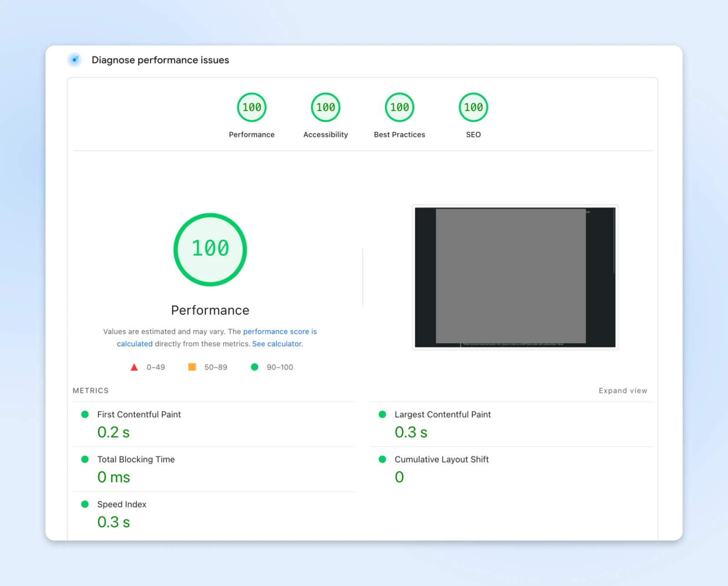
Task: Expand the First Contentful Paint metric
Action: (139, 415)
